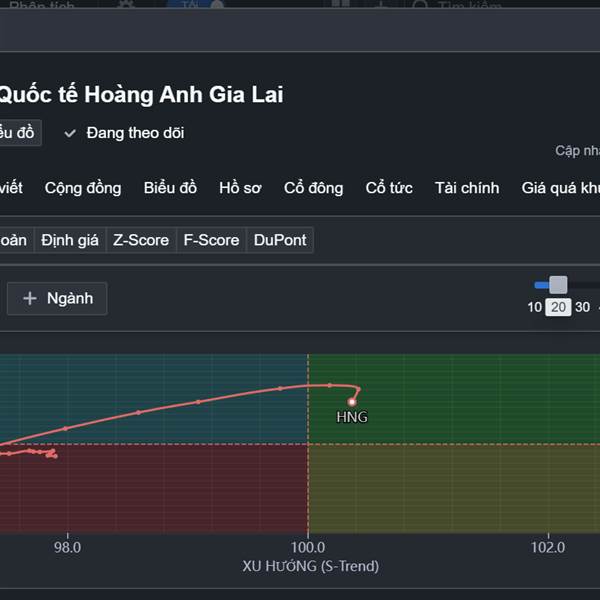Click the partially visible Biểu đồ button near title
The width and height of the screenshot is (600, 600).
pos(19,133)
